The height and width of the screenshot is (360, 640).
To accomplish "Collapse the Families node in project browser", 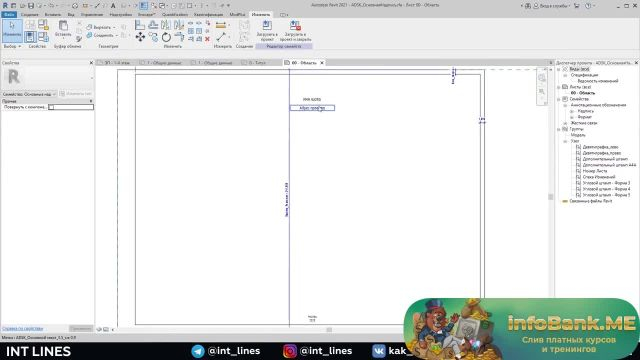I will click(559, 99).
